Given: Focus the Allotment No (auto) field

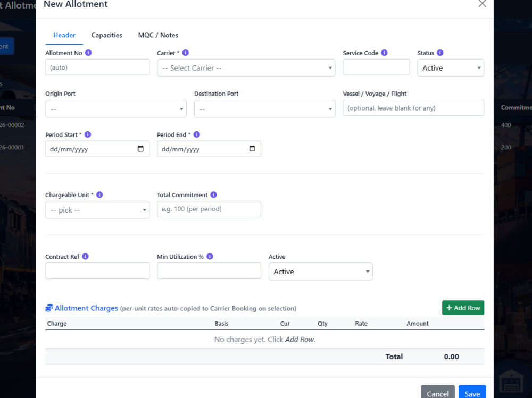Looking at the screenshot, I should tap(97, 67).
